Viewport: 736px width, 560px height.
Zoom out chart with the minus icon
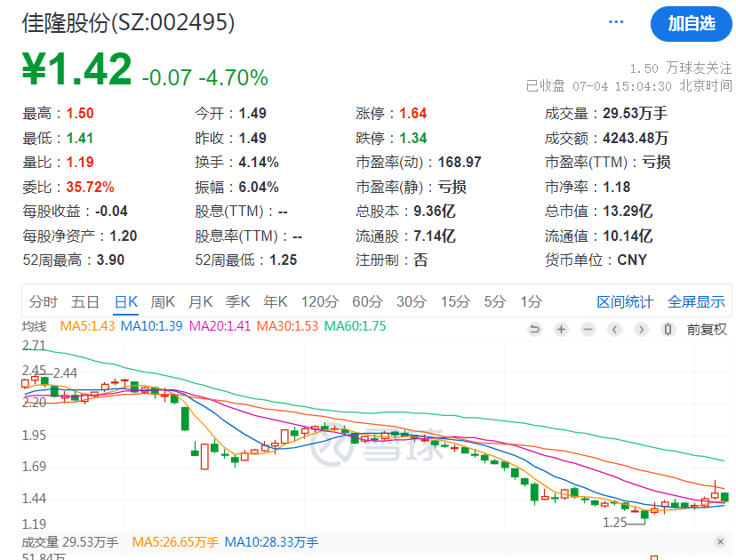pos(588,330)
